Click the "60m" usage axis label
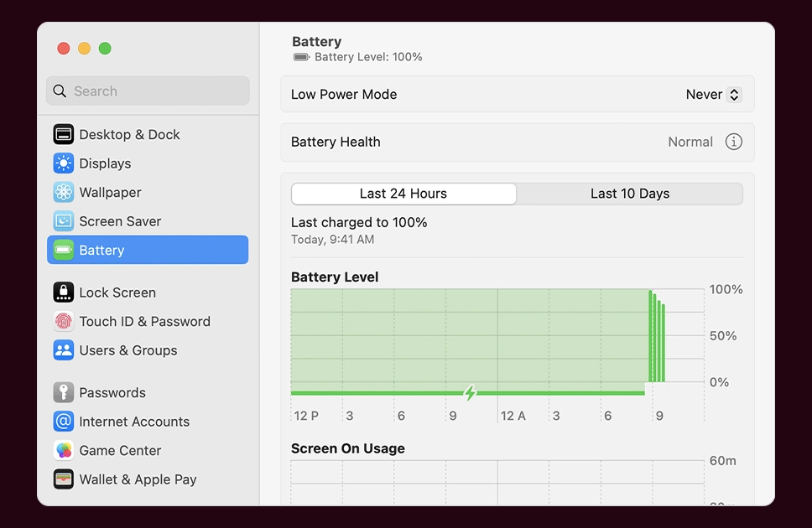 coord(723,461)
